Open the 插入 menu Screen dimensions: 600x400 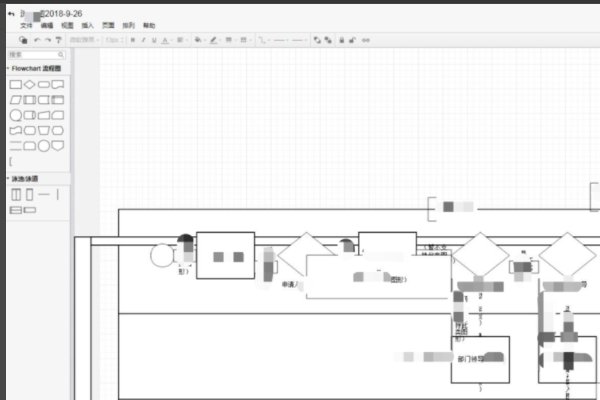click(x=88, y=25)
